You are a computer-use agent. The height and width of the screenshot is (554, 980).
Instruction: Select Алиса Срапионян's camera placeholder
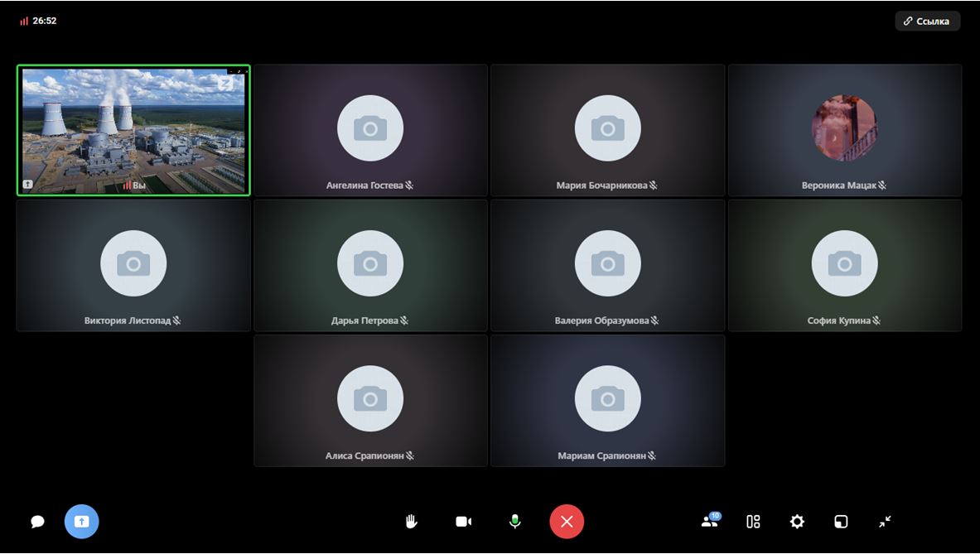point(370,398)
